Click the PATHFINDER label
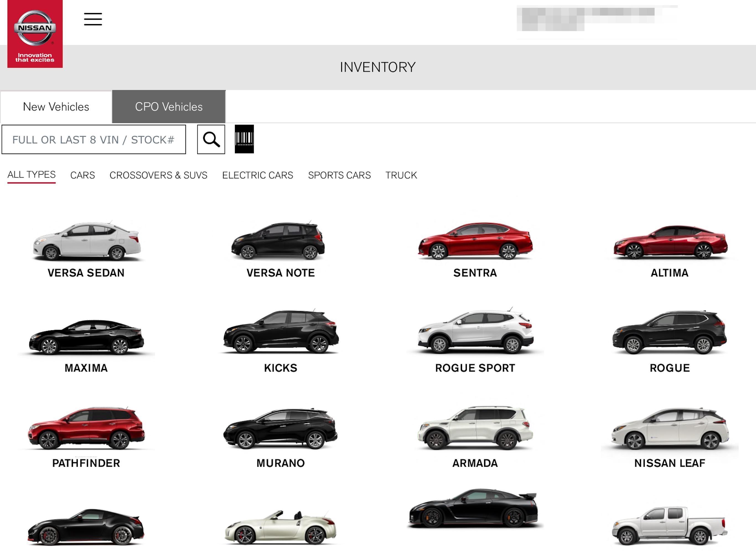The height and width of the screenshot is (551, 756). (86, 463)
